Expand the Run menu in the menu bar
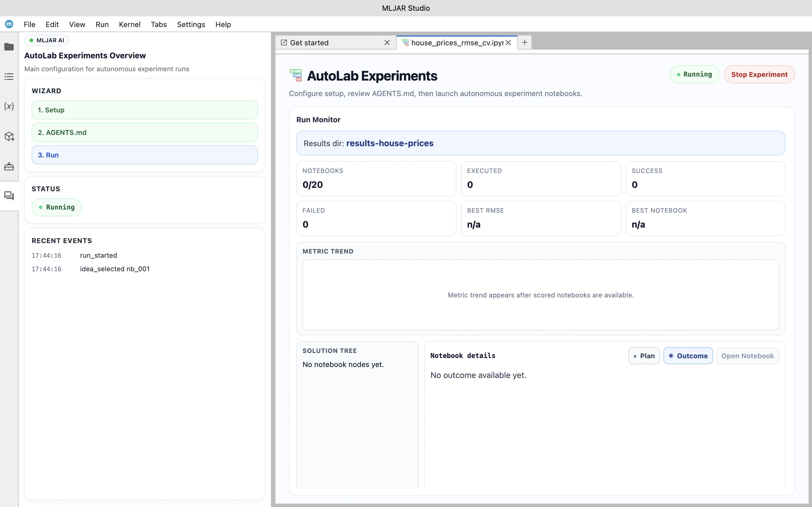Image resolution: width=812 pixels, height=507 pixels. [x=102, y=24]
